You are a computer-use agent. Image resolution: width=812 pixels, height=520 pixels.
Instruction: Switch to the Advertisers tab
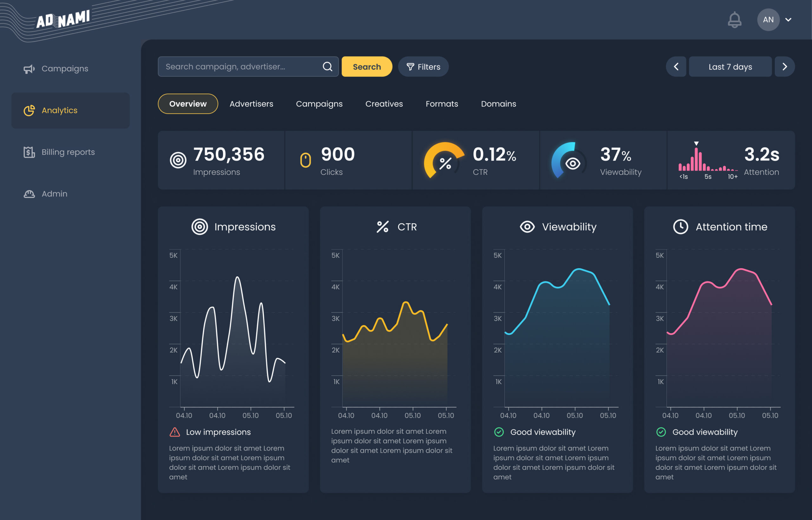(252, 104)
